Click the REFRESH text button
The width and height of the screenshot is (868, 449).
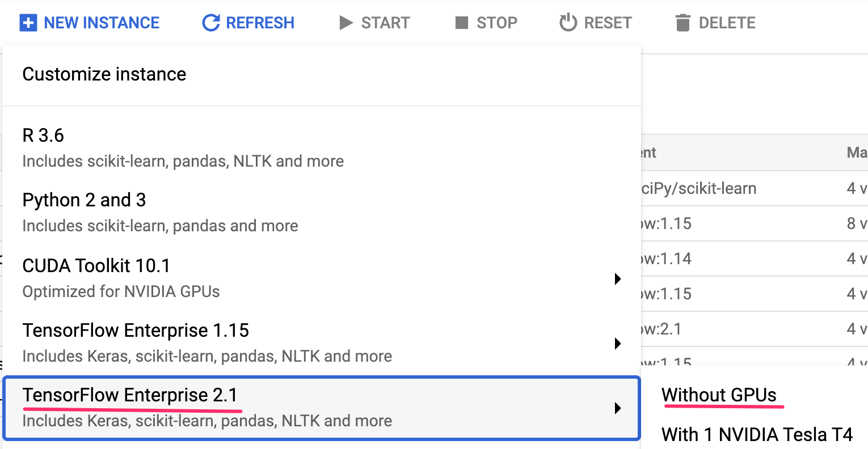coord(260,22)
